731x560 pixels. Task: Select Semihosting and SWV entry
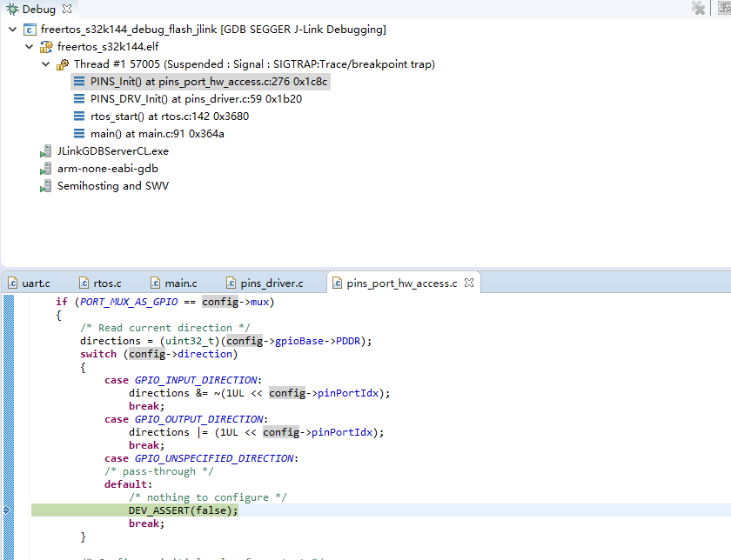click(113, 186)
